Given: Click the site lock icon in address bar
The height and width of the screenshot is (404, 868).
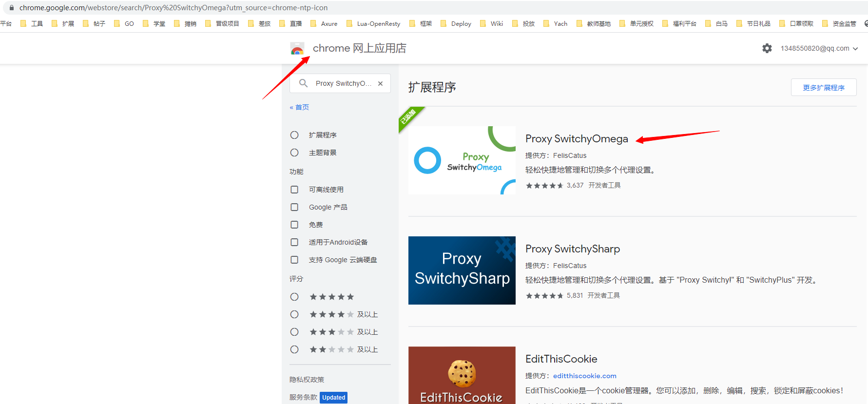Looking at the screenshot, I should [x=12, y=8].
